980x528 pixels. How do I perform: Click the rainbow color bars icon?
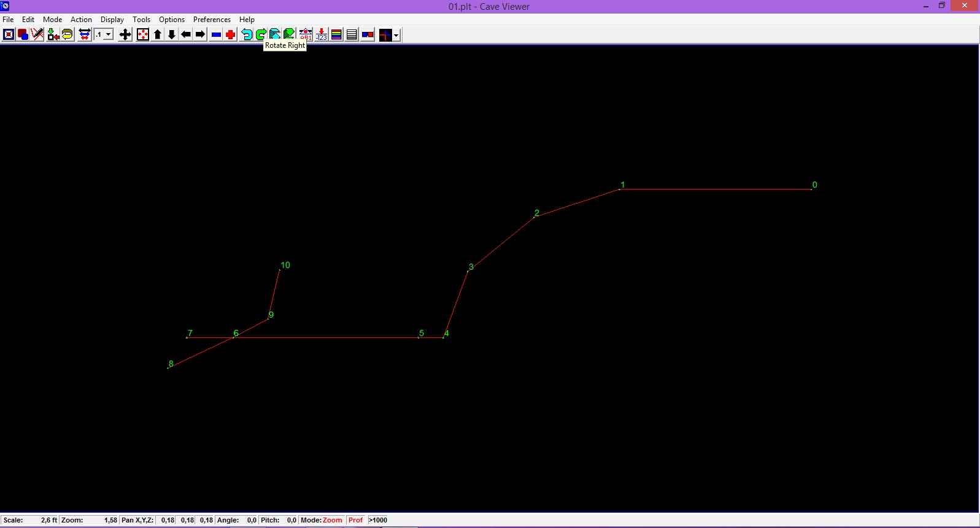pyautogui.click(x=336, y=34)
